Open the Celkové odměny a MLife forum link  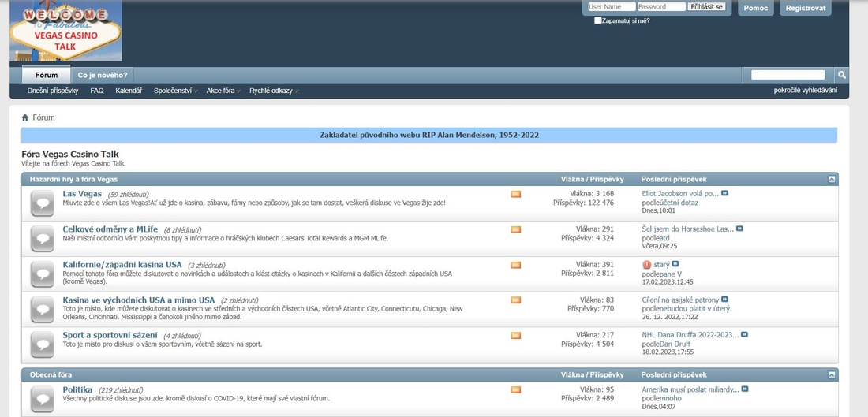(x=110, y=229)
